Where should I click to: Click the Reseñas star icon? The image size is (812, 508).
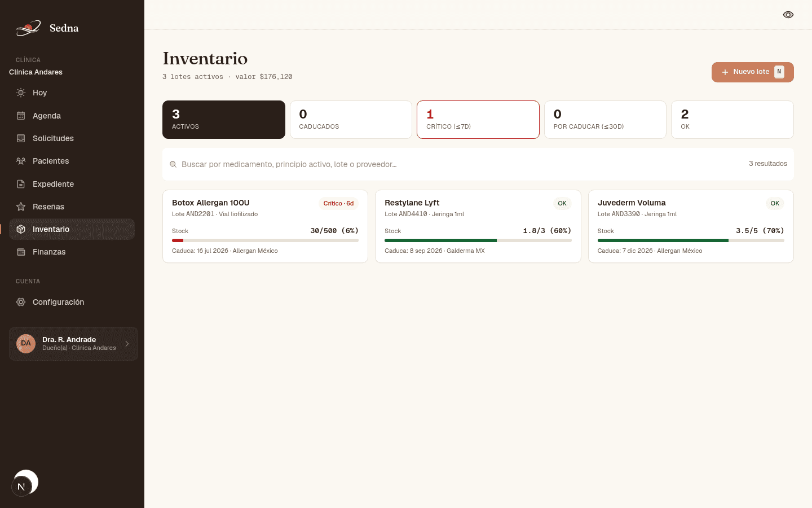pyautogui.click(x=21, y=207)
